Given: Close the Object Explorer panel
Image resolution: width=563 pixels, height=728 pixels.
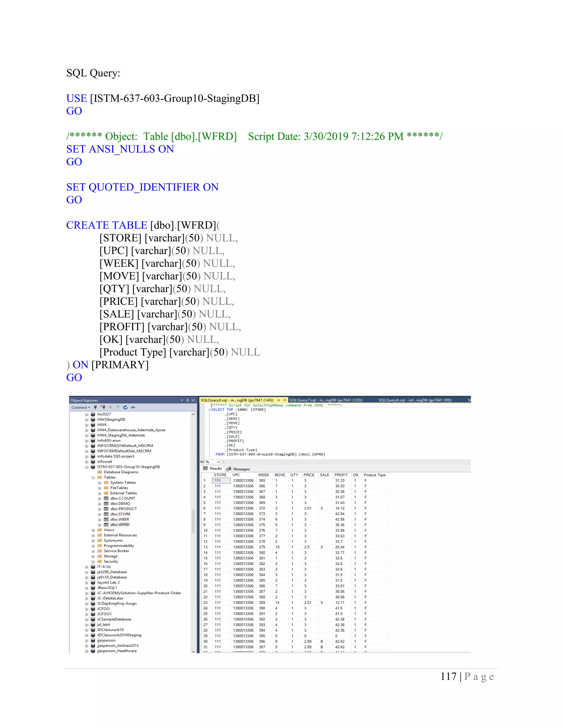Looking at the screenshot, I should (x=193, y=400).
